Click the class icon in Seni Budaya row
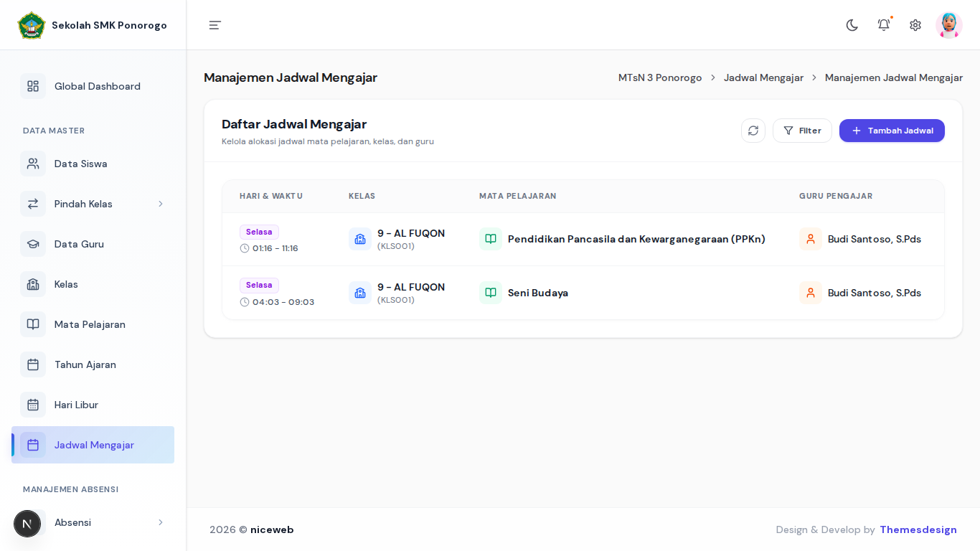980x551 pixels. [360, 293]
